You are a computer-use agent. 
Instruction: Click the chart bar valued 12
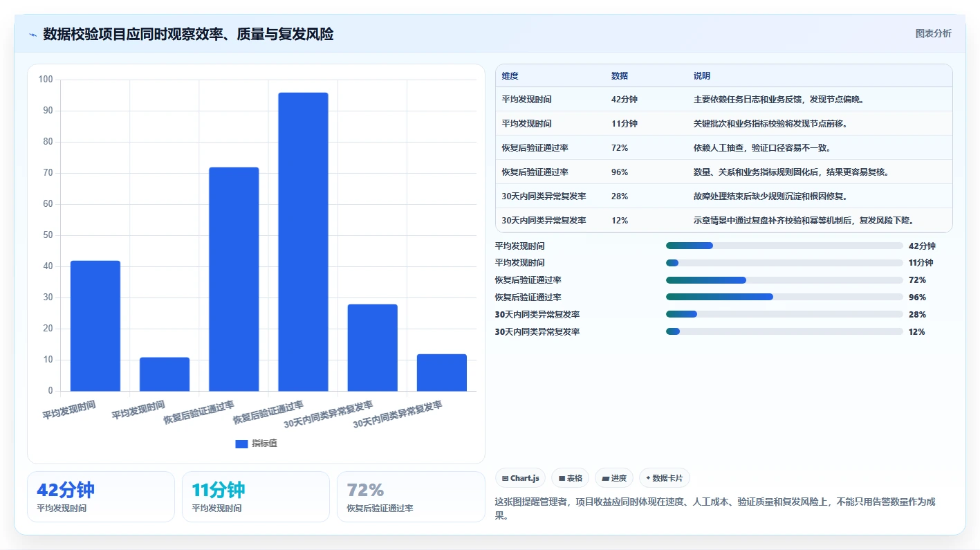[441, 373]
